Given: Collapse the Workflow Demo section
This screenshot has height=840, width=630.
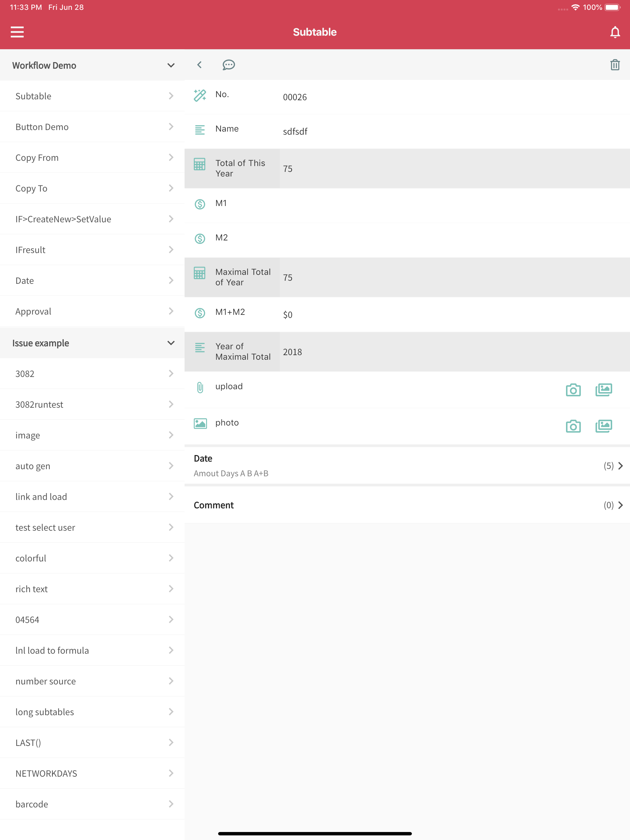Looking at the screenshot, I should pyautogui.click(x=171, y=65).
